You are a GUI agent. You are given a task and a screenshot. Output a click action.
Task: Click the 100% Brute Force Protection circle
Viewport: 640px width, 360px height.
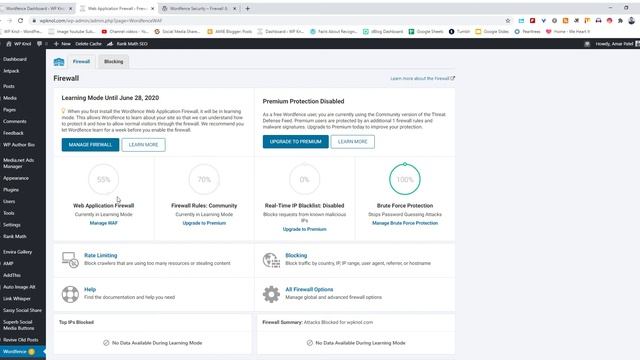pos(405,179)
